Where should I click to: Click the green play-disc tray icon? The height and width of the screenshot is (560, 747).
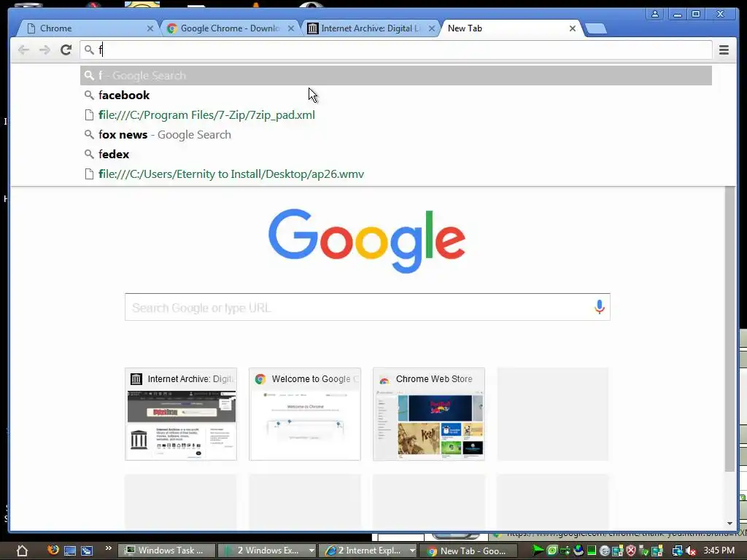(552, 551)
